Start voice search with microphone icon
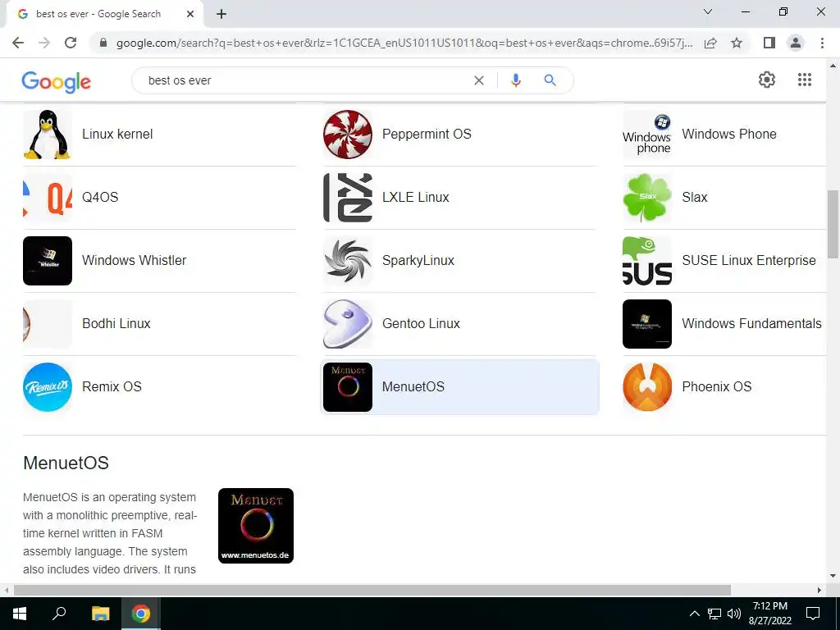 516,80
